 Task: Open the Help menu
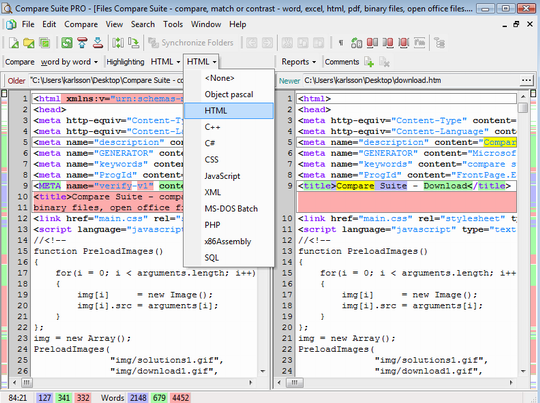238,24
